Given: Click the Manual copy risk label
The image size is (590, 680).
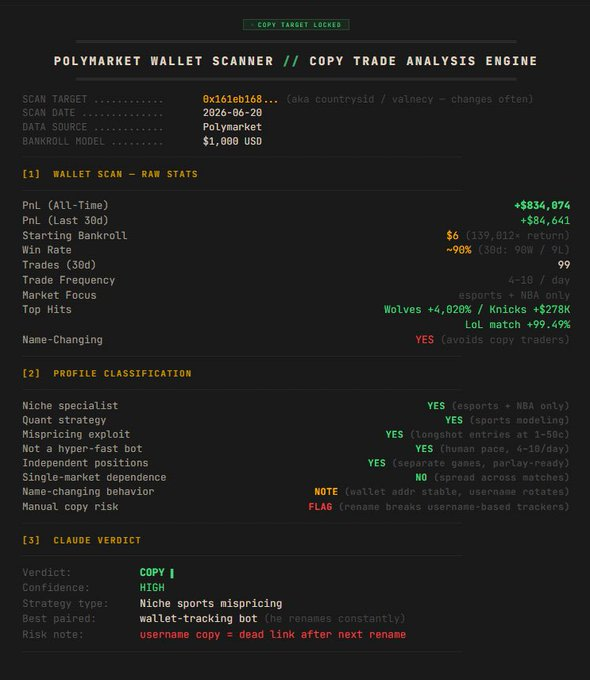Looking at the screenshot, I should 70,507.
